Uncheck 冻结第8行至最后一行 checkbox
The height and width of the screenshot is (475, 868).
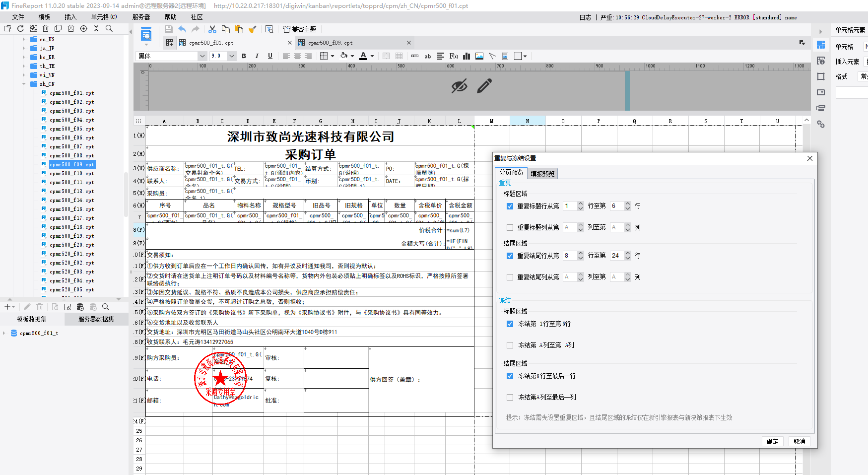[x=510, y=376]
